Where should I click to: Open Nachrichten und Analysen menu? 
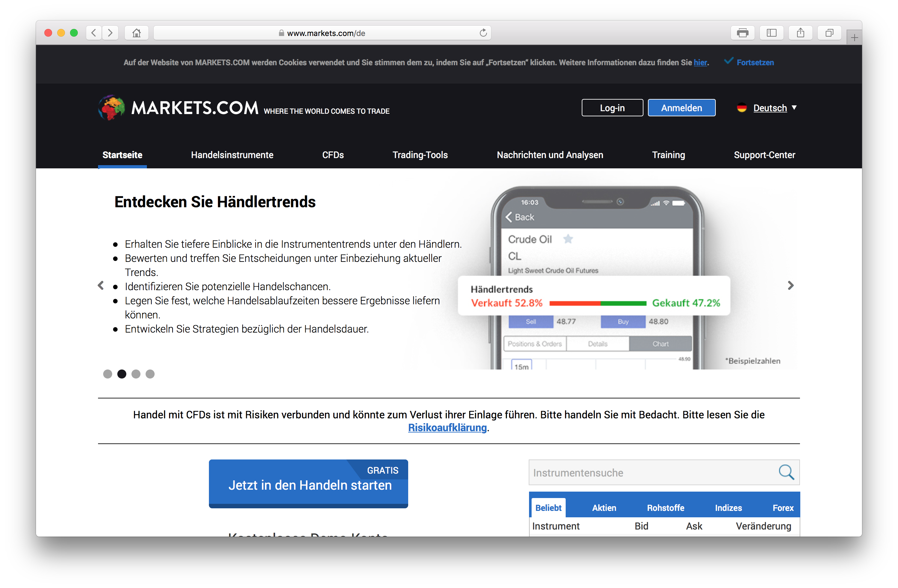pyautogui.click(x=550, y=155)
